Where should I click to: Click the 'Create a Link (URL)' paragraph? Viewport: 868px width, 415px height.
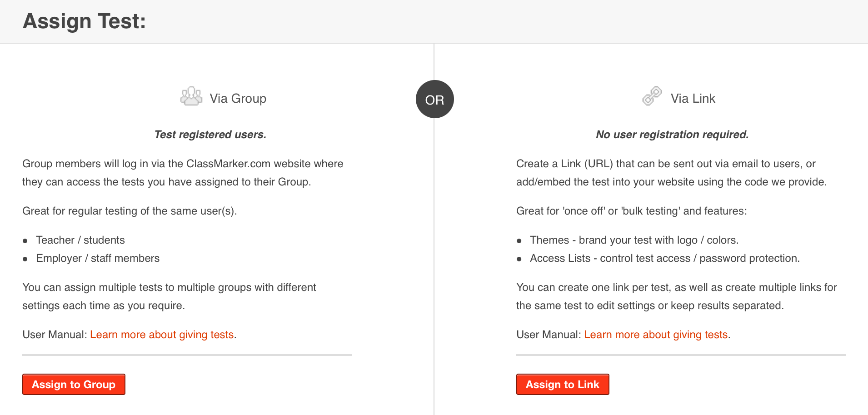pyautogui.click(x=671, y=173)
